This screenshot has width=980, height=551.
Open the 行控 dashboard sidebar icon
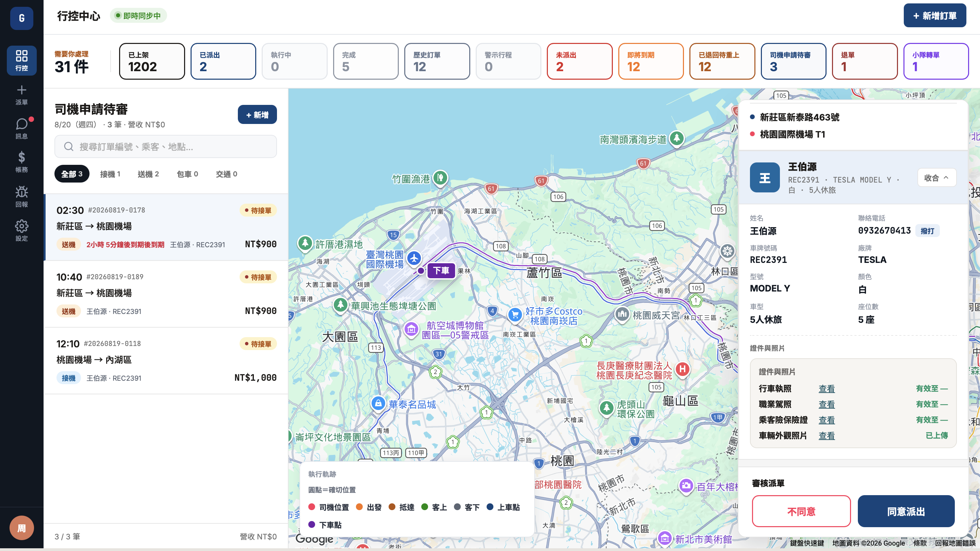pos(22,61)
